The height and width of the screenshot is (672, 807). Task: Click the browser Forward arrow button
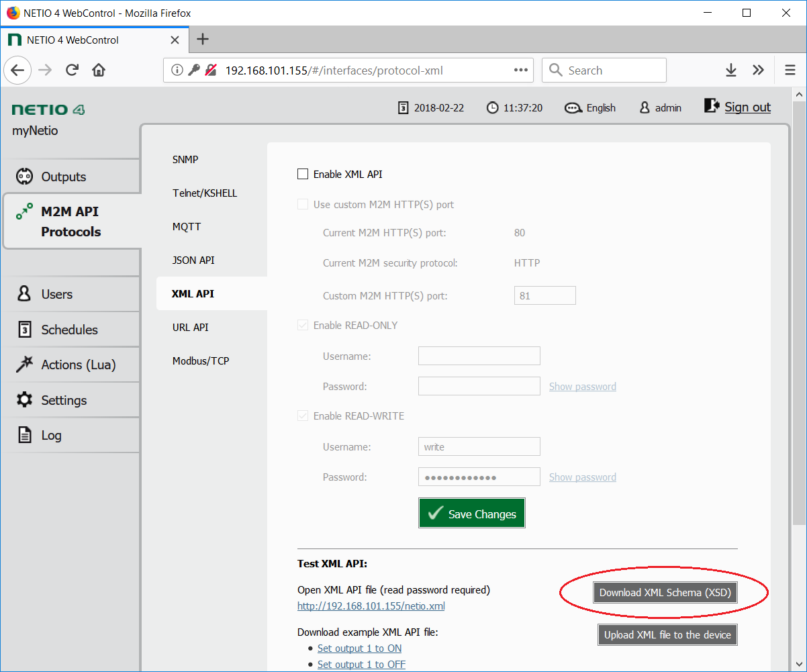[x=45, y=70]
